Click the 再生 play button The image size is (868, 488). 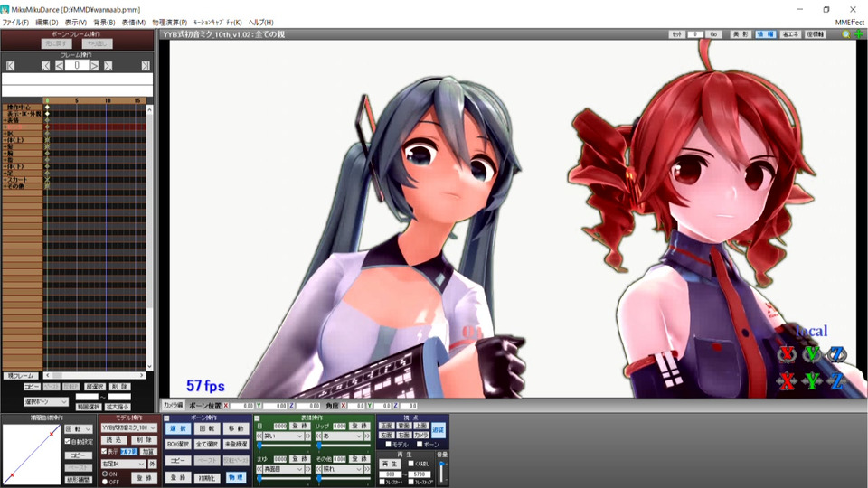(390, 464)
